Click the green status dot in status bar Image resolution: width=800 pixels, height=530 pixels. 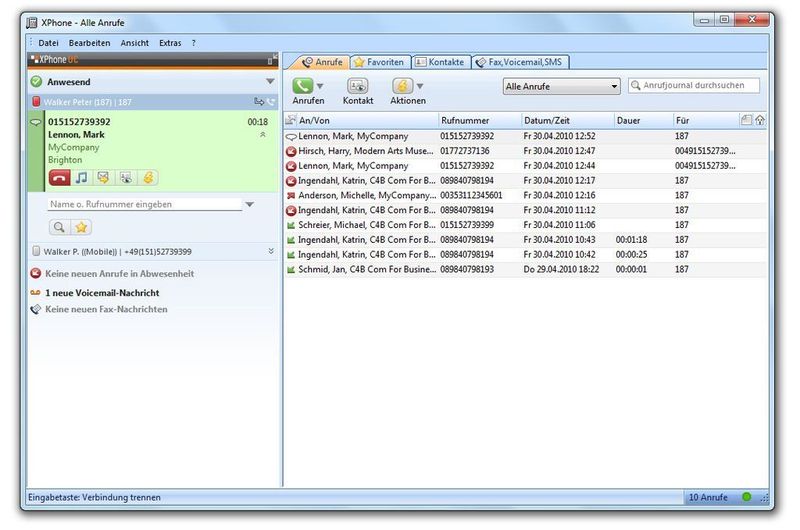(746, 496)
